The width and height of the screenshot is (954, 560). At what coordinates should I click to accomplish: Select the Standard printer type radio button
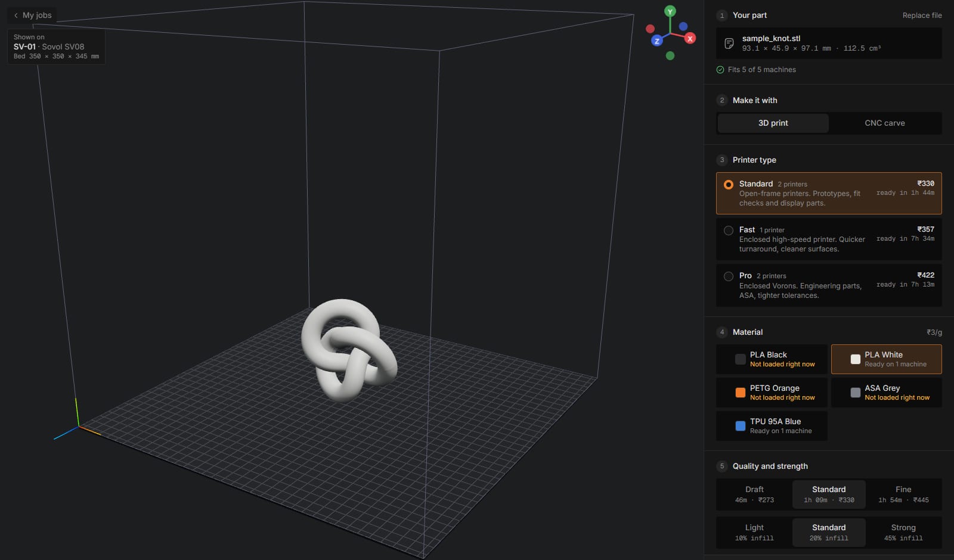click(729, 185)
